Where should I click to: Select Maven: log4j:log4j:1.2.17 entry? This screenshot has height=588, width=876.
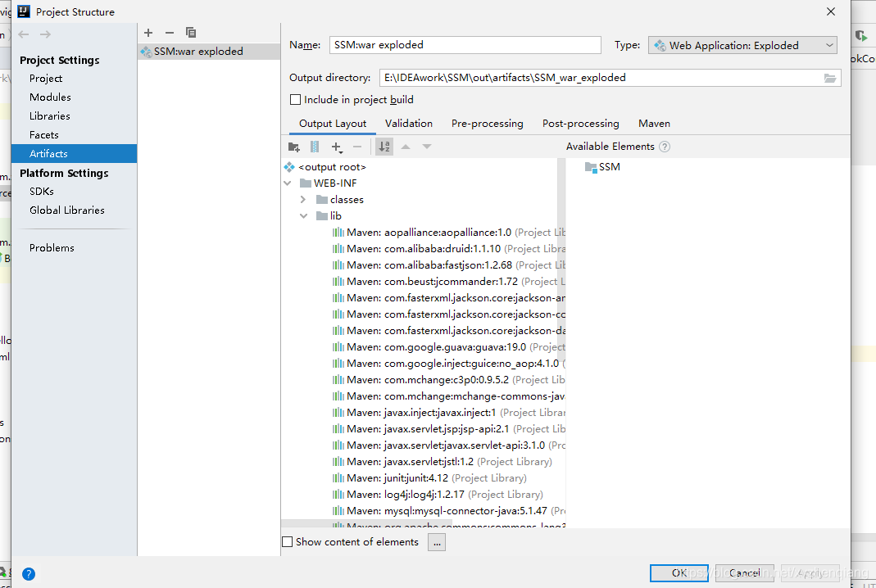pyautogui.click(x=438, y=495)
